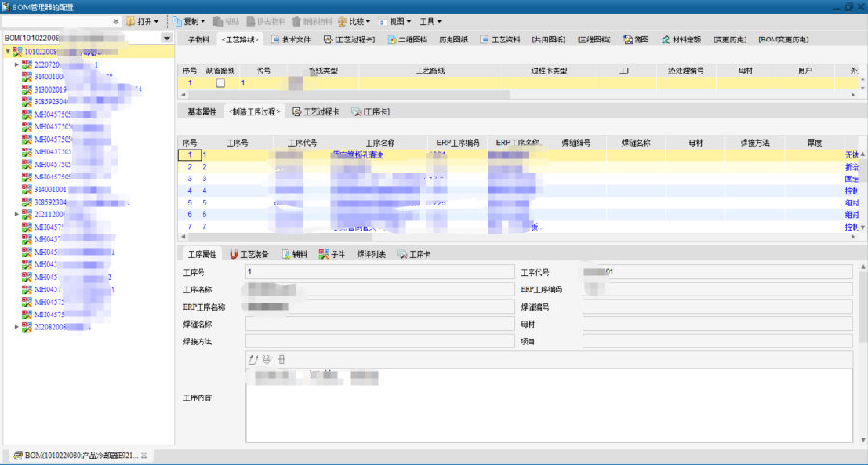
Task: Click the icon of tree item 2021120
Action: tap(27, 214)
